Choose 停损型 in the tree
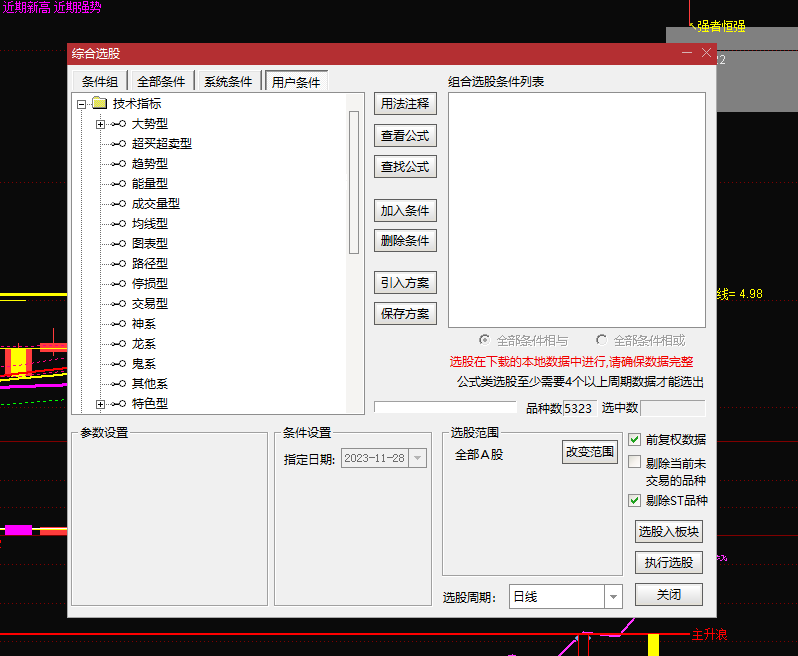This screenshot has height=656, width=798. (x=150, y=283)
